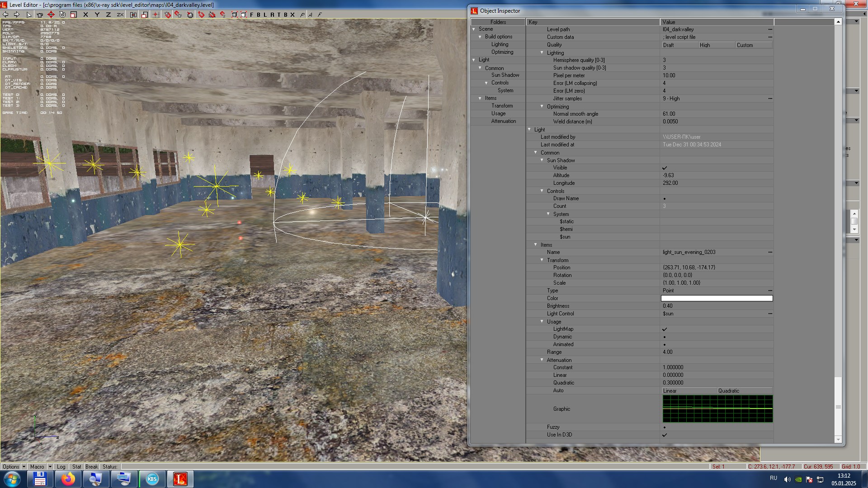Toggle the Use In D3D checkbox

pyautogui.click(x=664, y=435)
